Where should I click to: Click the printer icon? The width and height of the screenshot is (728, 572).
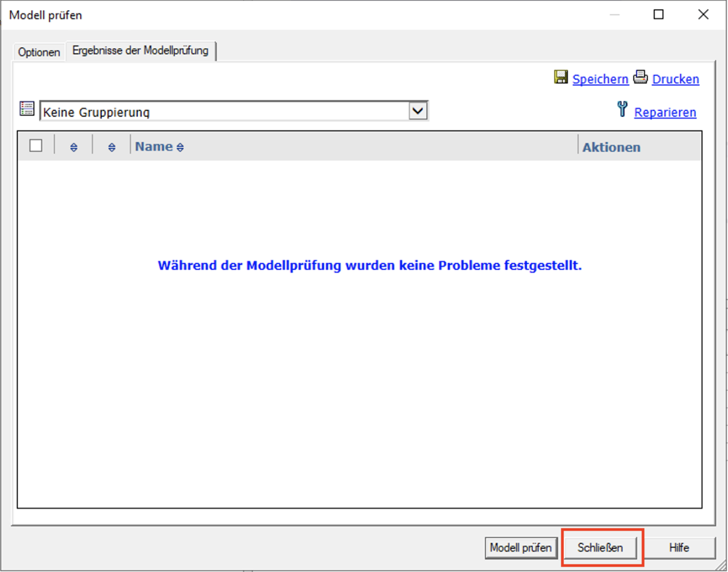pyautogui.click(x=640, y=77)
